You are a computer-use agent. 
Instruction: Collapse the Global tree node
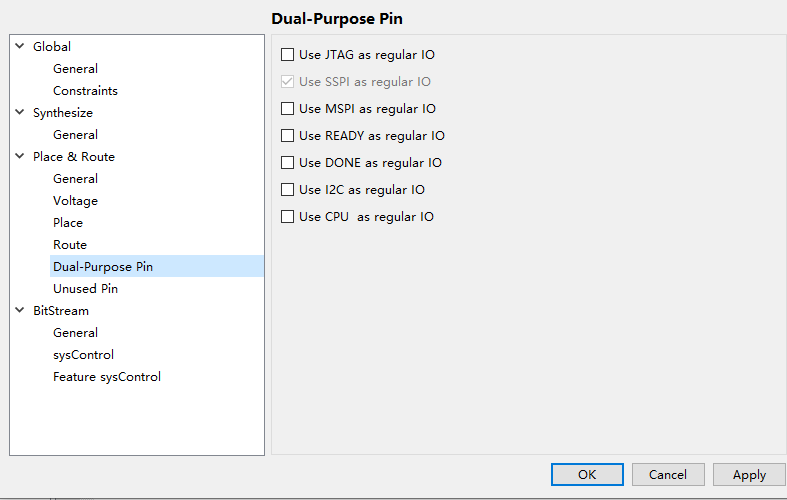click(20, 47)
